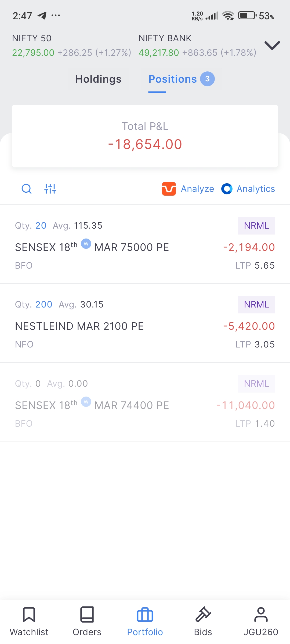Open the NESTLEIND MAR 2100 PE position
The height and width of the screenshot is (644, 290).
[145, 323]
